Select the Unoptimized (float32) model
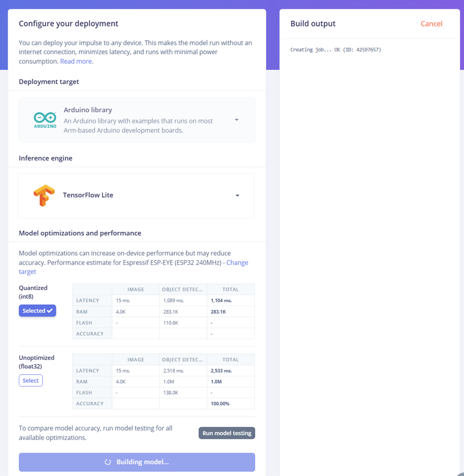 (31, 381)
